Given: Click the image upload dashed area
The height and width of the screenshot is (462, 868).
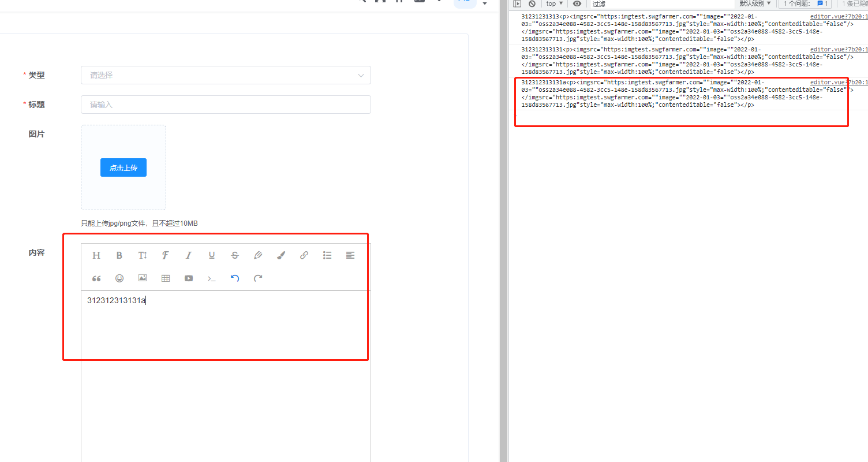Looking at the screenshot, I should click(x=124, y=167).
